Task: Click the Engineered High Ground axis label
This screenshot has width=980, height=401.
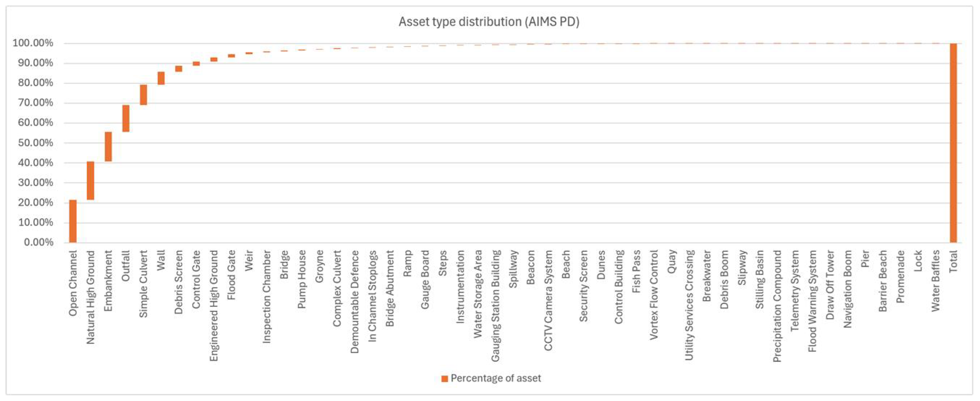Action: pyautogui.click(x=214, y=305)
